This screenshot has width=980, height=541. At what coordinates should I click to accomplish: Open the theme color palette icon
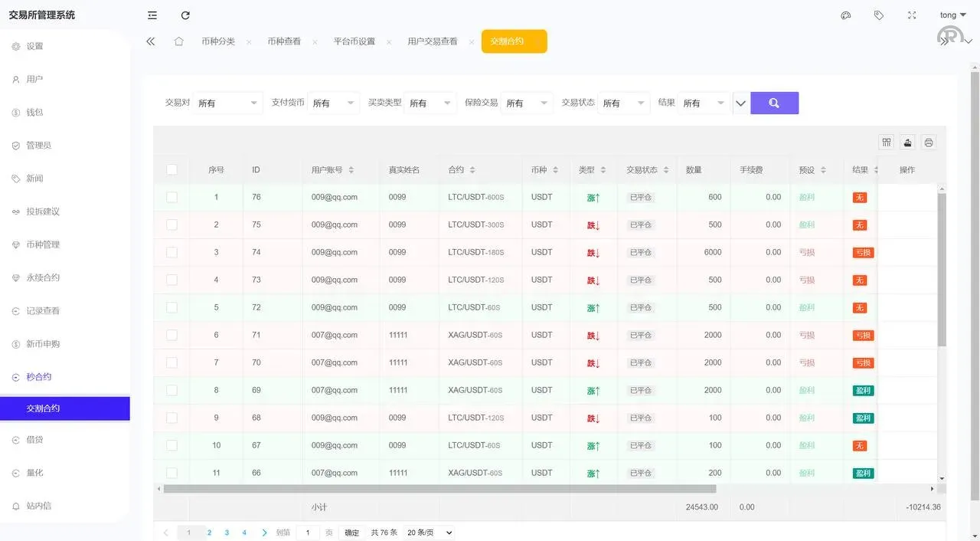coord(845,15)
